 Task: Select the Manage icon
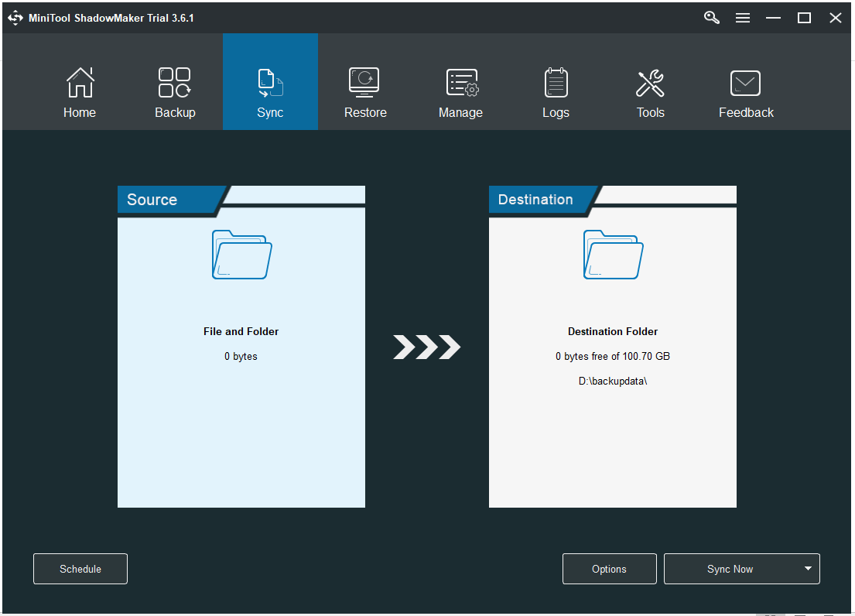[460, 82]
